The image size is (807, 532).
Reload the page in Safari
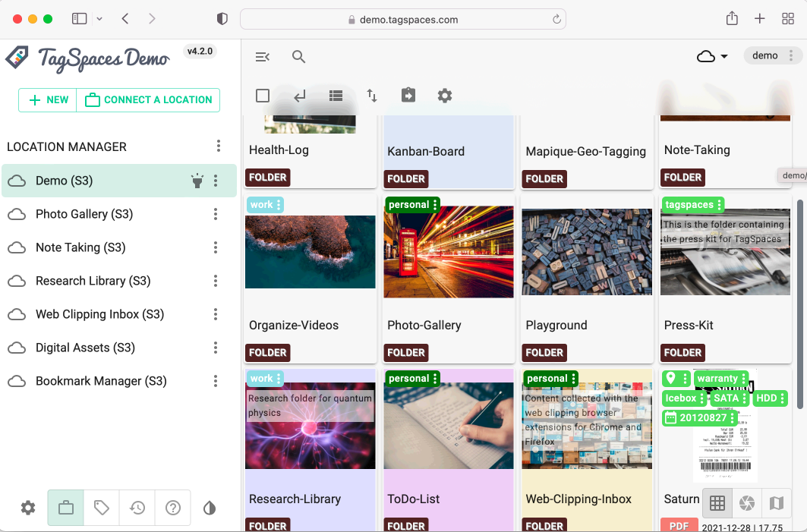click(x=556, y=20)
